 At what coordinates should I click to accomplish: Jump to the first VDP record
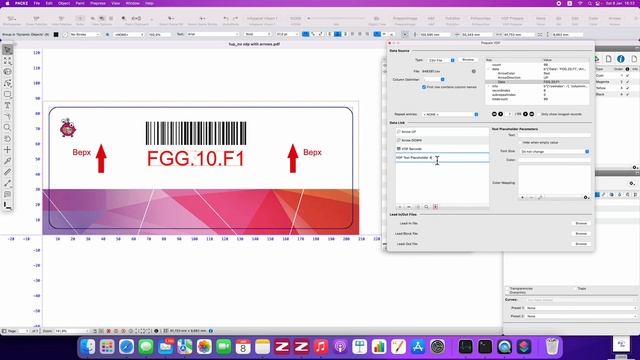tap(494, 114)
